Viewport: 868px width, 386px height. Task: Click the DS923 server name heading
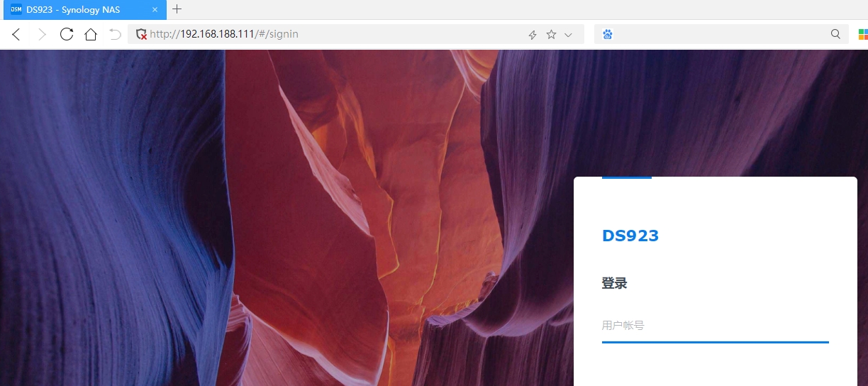[x=630, y=236]
